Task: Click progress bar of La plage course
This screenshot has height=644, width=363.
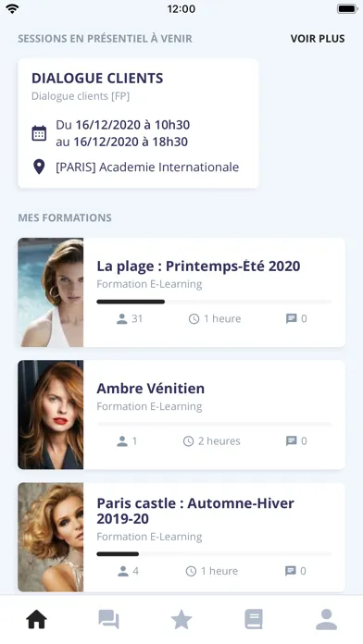Action: 214,302
